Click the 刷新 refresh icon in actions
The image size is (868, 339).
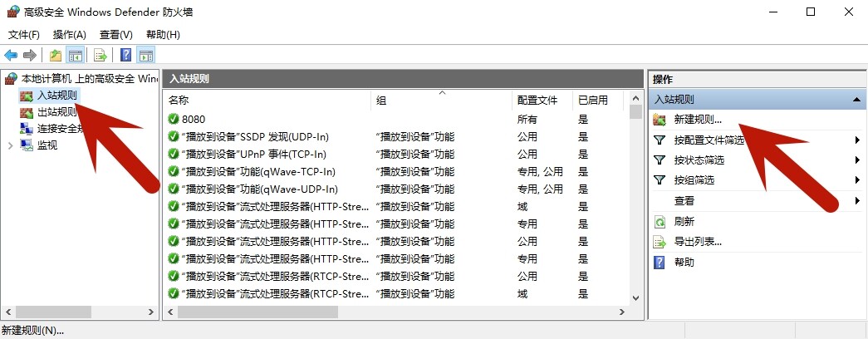(660, 222)
